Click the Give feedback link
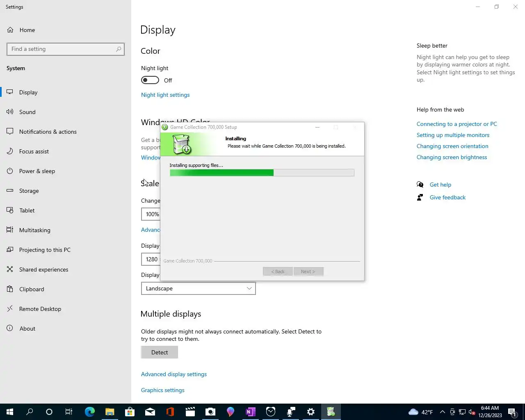Image resolution: width=525 pixels, height=420 pixels. (447, 197)
